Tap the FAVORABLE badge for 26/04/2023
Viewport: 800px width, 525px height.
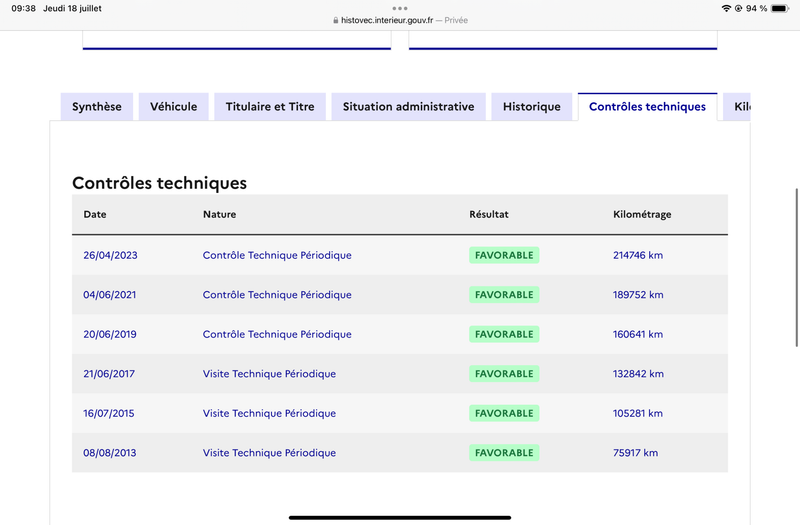coord(504,255)
